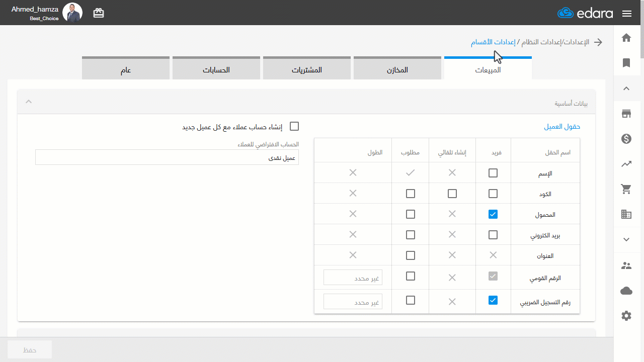Open the settings gear sidebar icon
This screenshot has width=644, height=362.
pyautogui.click(x=626, y=316)
